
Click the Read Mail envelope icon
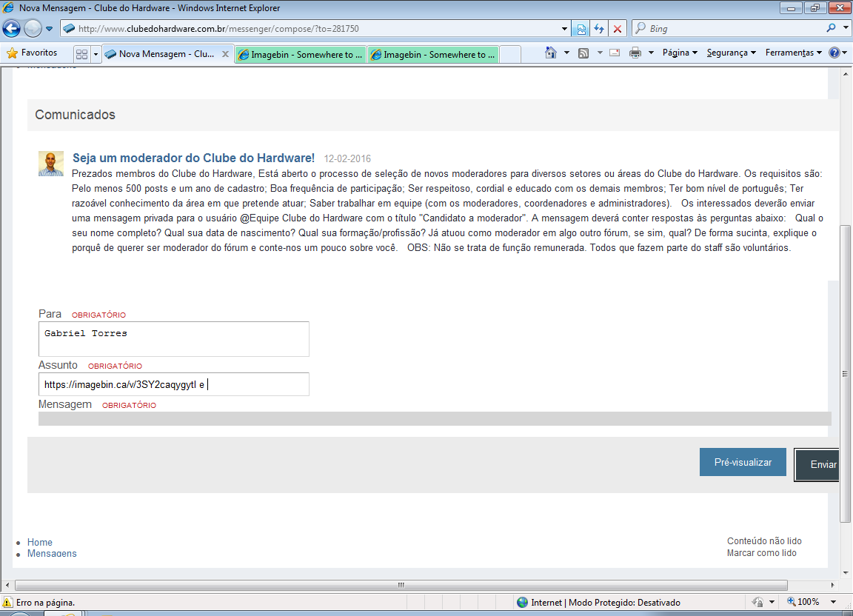point(615,53)
